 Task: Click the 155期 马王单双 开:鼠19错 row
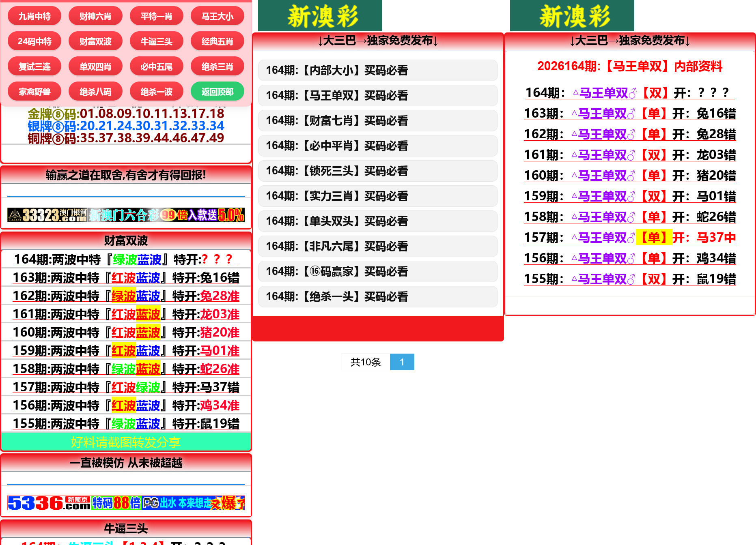(x=630, y=279)
